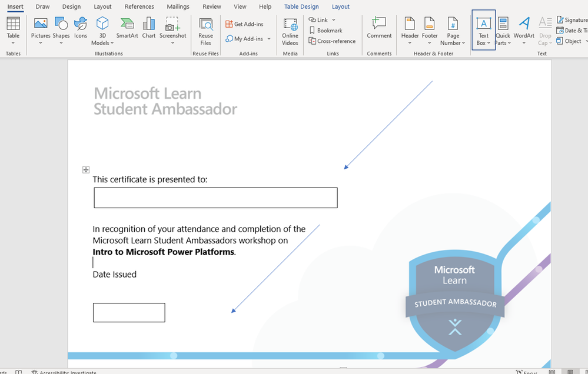This screenshot has width=588, height=374.
Task: Click 'Intro to Microsoft Power Platforms' text
Action: [x=163, y=252]
